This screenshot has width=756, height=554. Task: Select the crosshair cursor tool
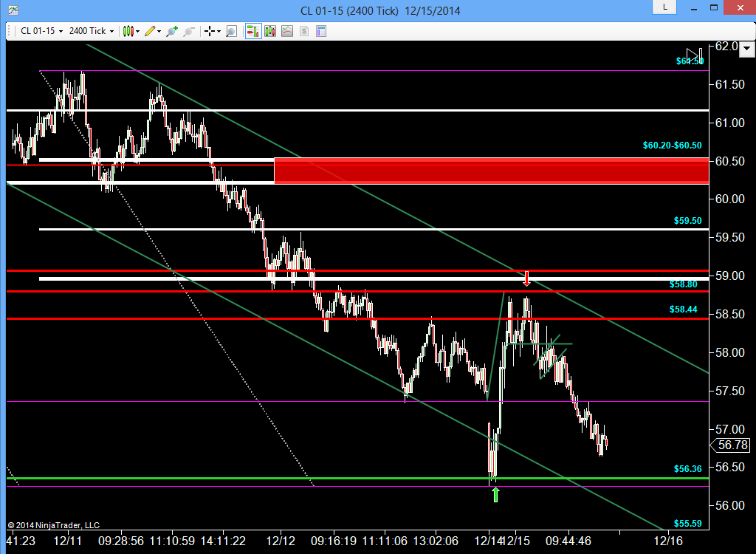(209, 31)
